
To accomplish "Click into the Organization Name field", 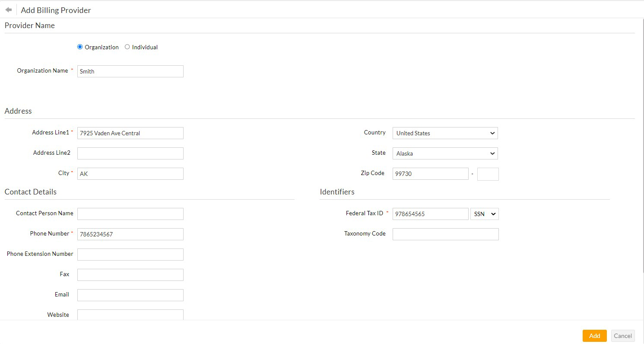I will pos(130,71).
